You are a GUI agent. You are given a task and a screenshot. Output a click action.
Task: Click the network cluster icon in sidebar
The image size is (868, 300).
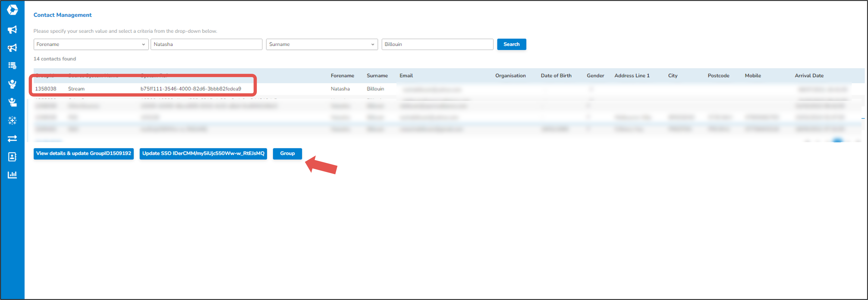pyautogui.click(x=12, y=120)
